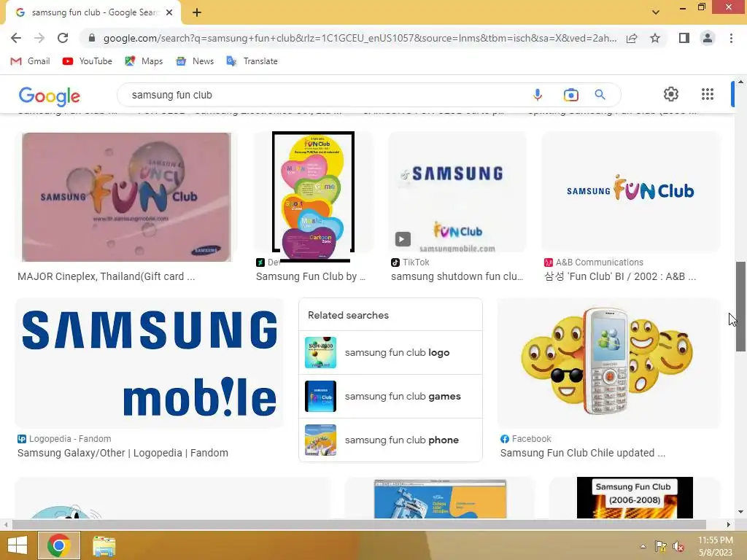
Task: Expand the tab search chevron
Action: tap(656, 12)
